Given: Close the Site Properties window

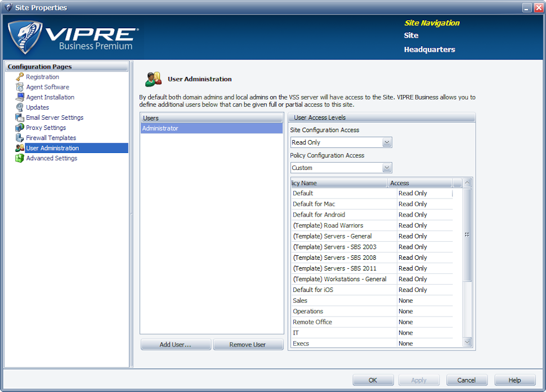Looking at the screenshot, I should click(539, 8).
